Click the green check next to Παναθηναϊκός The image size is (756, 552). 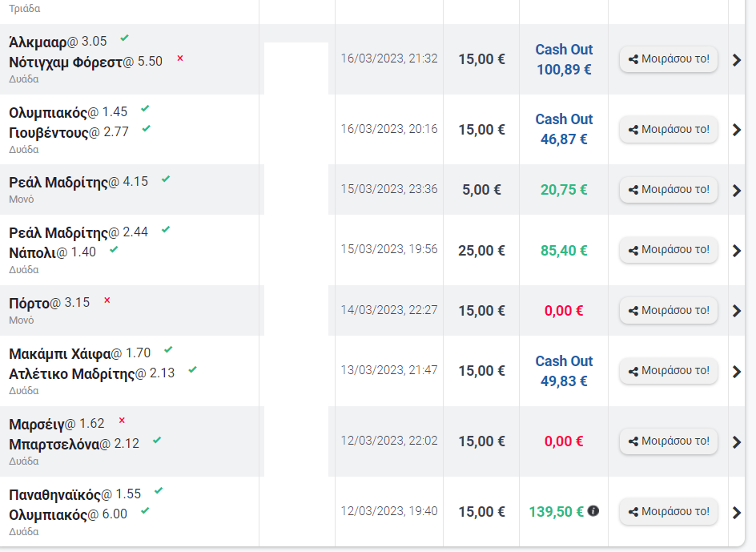coord(159,491)
